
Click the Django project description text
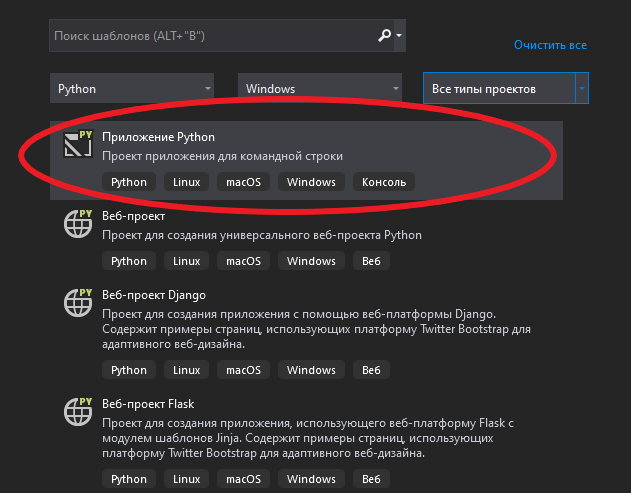pos(316,329)
